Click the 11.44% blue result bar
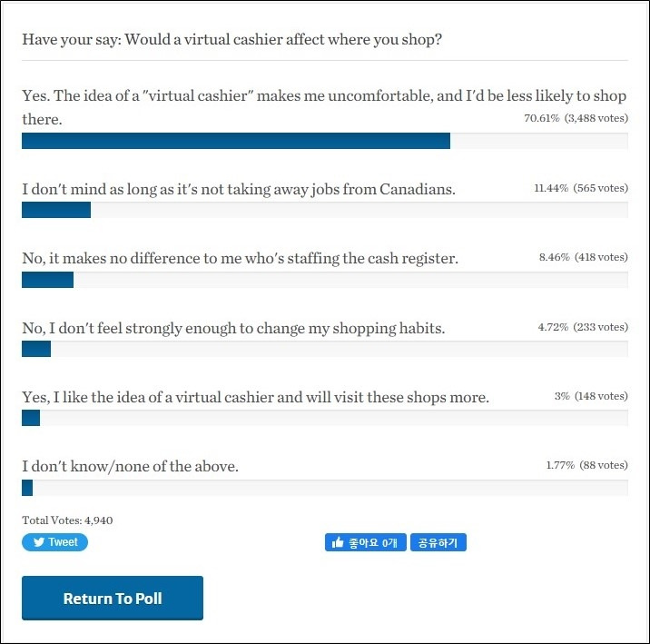The height and width of the screenshot is (644, 650). click(56, 210)
